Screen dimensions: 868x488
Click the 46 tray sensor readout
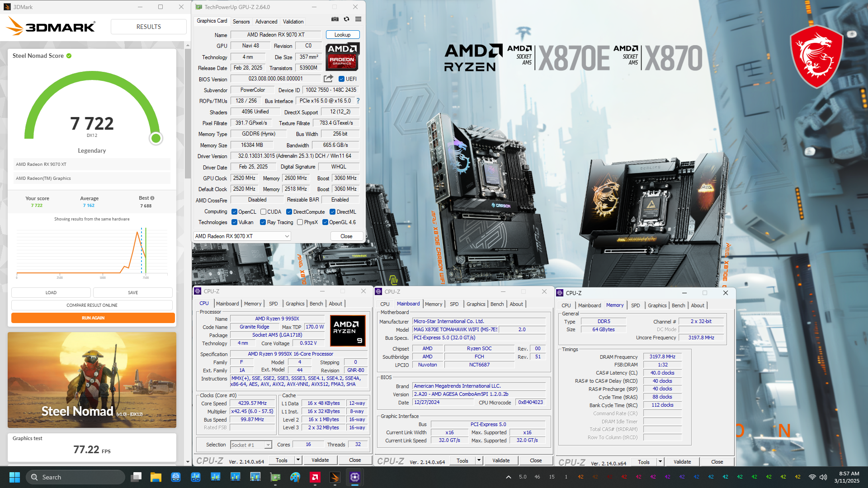tap(537, 477)
